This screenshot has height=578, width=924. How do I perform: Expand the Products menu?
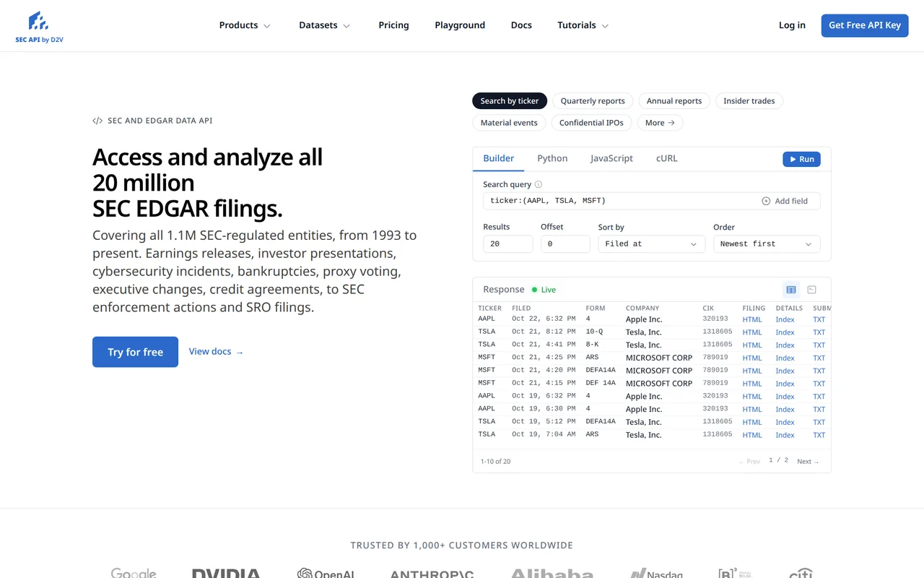click(245, 25)
